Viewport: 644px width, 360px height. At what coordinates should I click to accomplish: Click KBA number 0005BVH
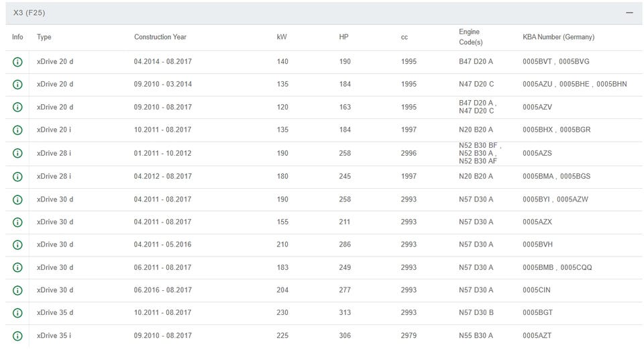click(x=537, y=244)
